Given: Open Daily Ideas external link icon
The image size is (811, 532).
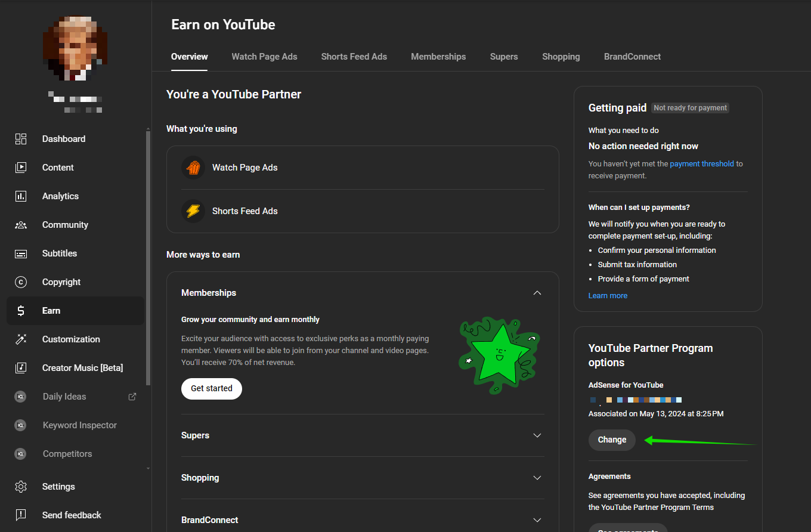Looking at the screenshot, I should point(132,397).
